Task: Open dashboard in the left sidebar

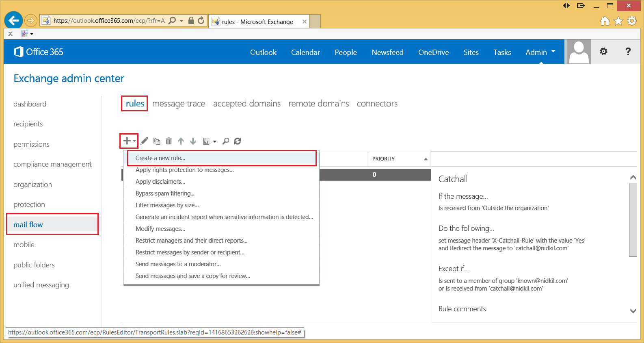Action: tap(30, 104)
